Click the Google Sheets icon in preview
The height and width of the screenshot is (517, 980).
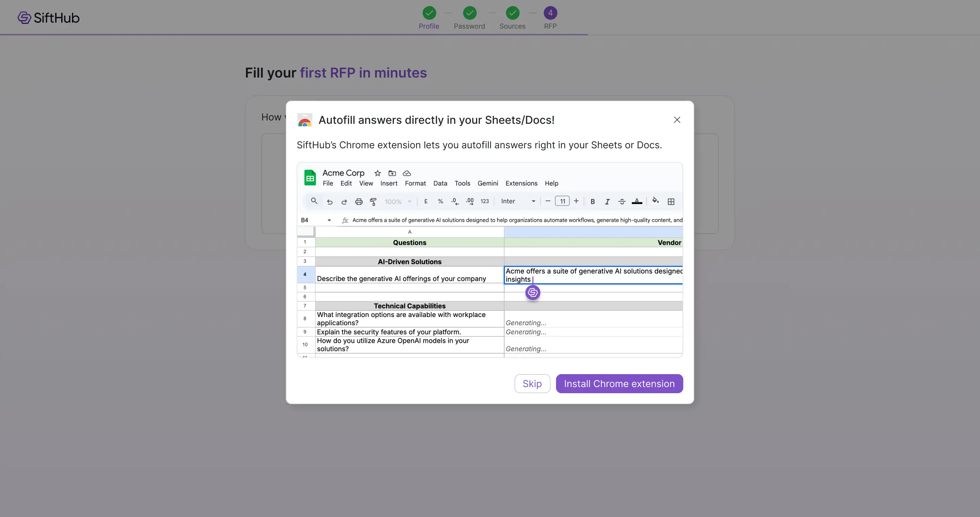310,178
